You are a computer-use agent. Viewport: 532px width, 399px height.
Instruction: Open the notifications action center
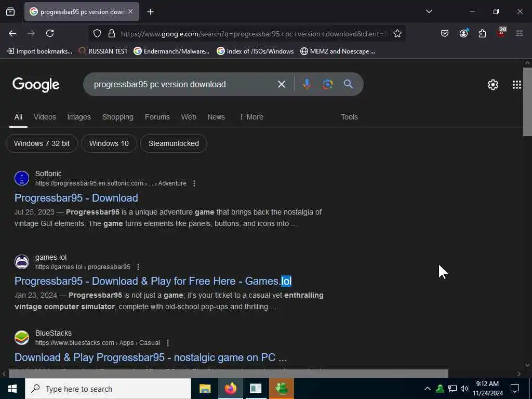[x=515, y=389]
